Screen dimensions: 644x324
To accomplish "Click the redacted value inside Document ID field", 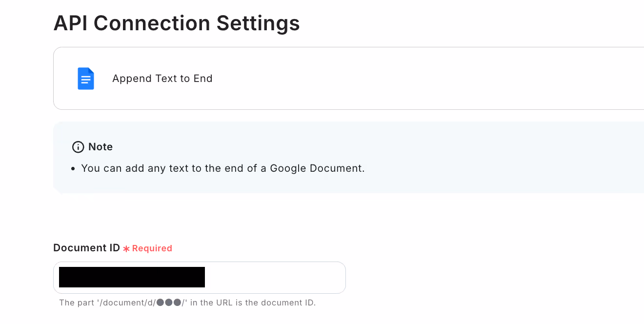I will pos(132,277).
